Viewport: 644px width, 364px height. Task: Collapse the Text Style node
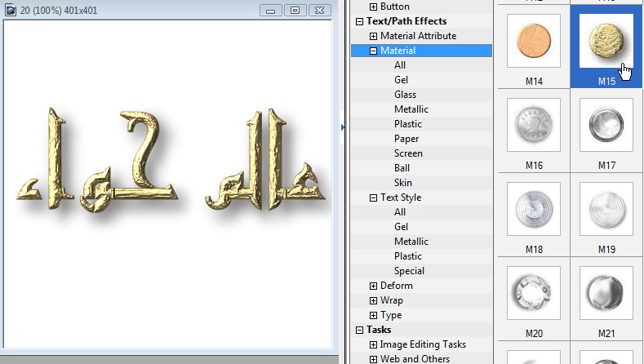374,198
